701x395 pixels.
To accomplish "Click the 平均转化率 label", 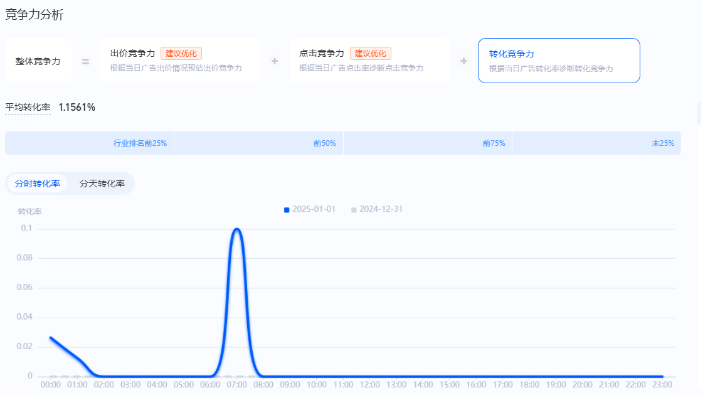I will coord(28,107).
